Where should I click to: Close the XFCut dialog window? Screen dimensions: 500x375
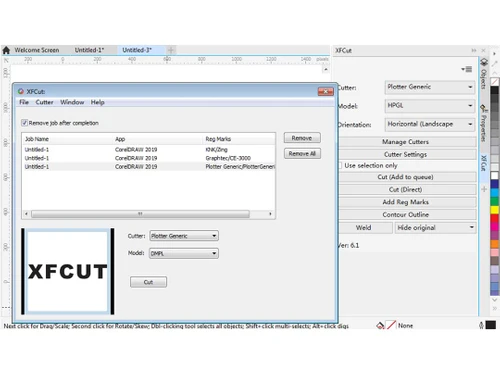click(x=325, y=91)
